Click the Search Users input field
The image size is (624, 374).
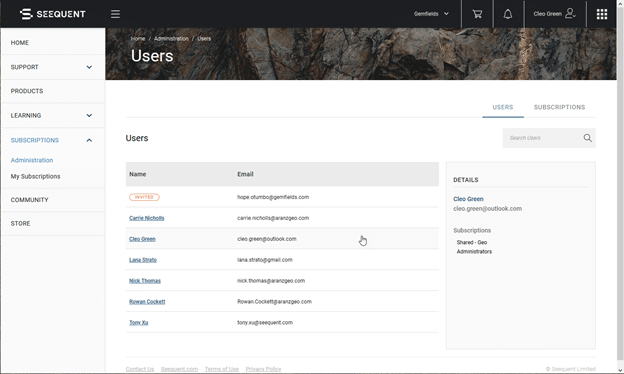542,138
